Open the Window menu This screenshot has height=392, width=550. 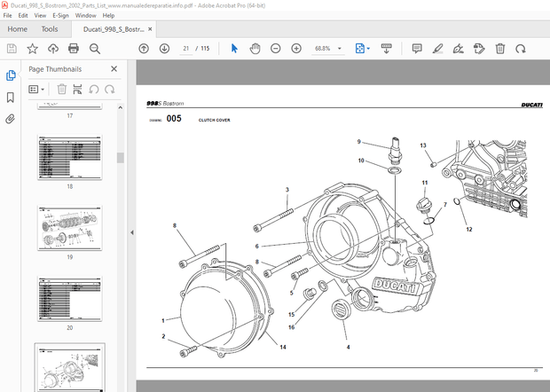coord(85,15)
